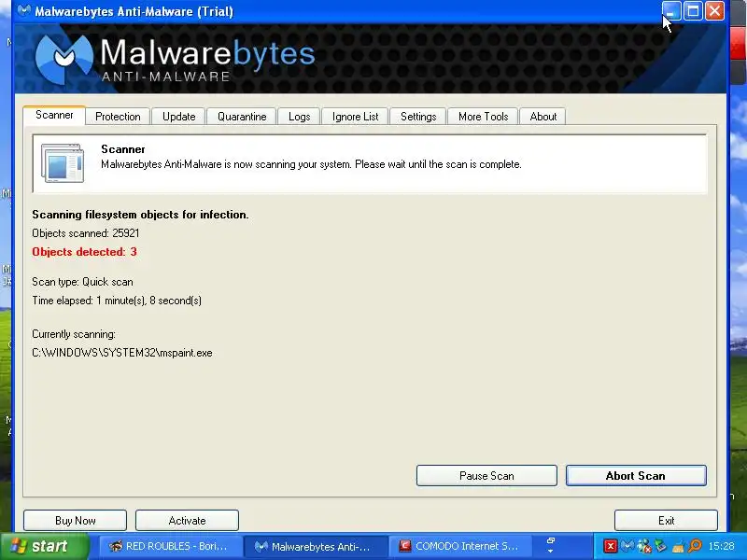Click the 'Objects detected: 3' text

pyautogui.click(x=84, y=252)
